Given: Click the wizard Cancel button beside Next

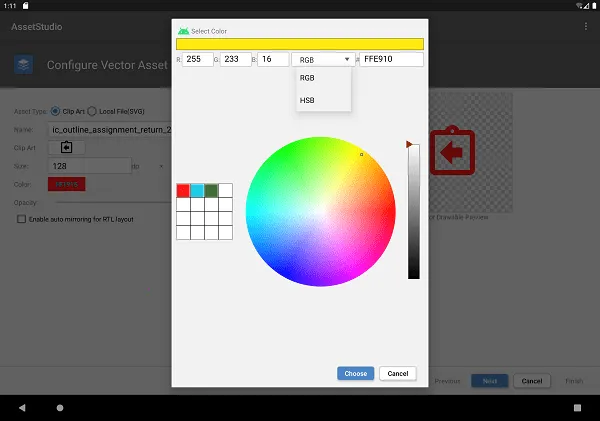Looking at the screenshot, I should coord(532,381).
